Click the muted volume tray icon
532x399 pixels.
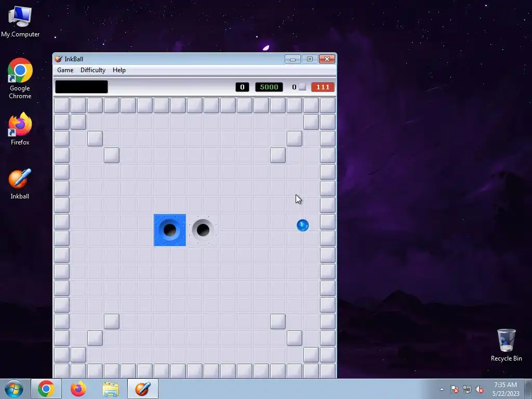(x=480, y=389)
